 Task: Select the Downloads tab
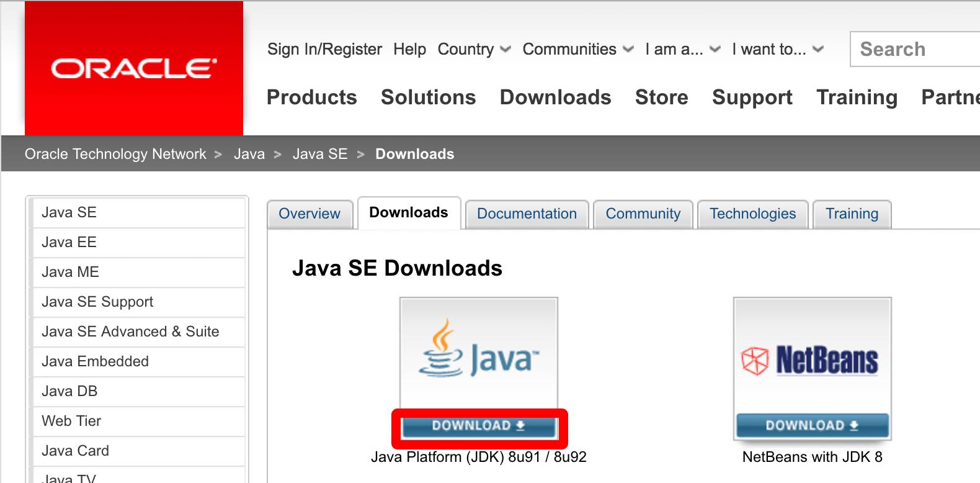coord(409,213)
